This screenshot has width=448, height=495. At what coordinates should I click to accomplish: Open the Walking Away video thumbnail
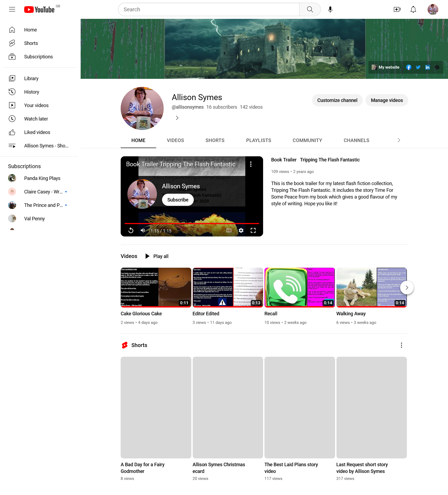point(371,287)
